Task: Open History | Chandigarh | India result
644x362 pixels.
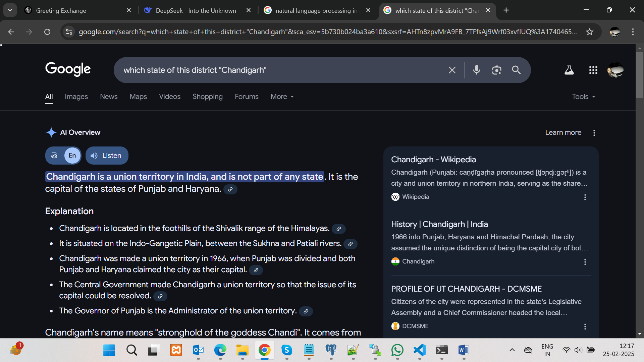Action: [x=439, y=224]
